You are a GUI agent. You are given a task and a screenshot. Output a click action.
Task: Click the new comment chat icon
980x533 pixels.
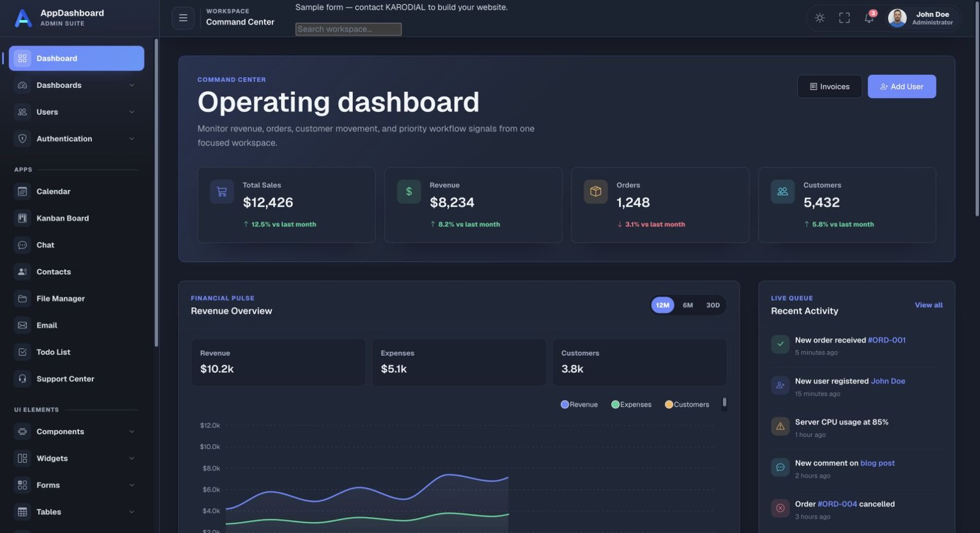coord(780,467)
